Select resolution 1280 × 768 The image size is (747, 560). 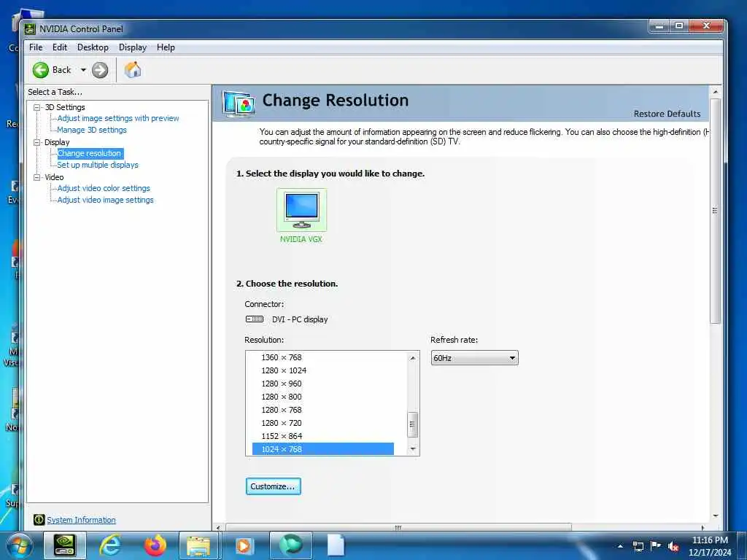323,410
